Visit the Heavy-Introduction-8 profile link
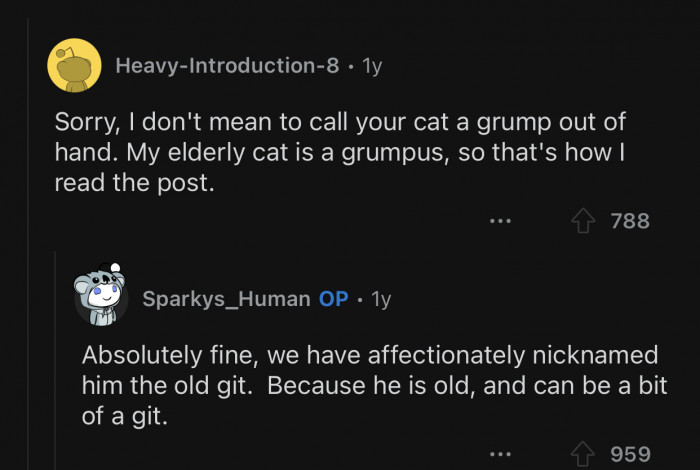 point(227,66)
